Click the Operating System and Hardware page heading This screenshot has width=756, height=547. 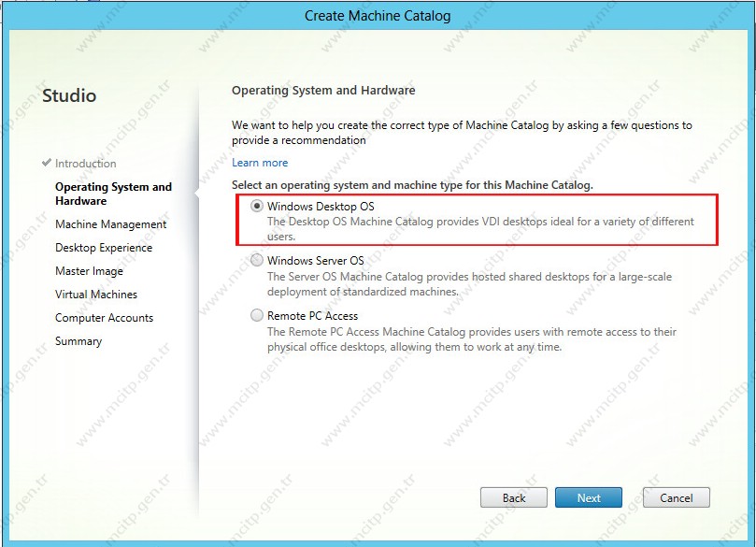click(323, 90)
